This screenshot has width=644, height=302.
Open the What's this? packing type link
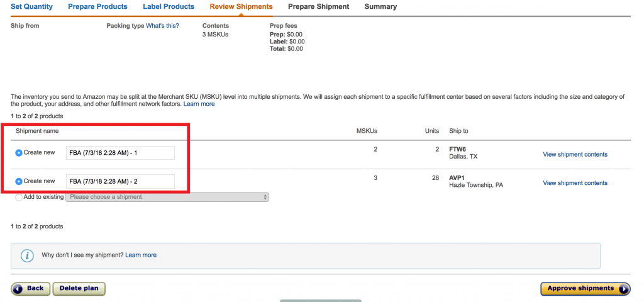[162, 26]
